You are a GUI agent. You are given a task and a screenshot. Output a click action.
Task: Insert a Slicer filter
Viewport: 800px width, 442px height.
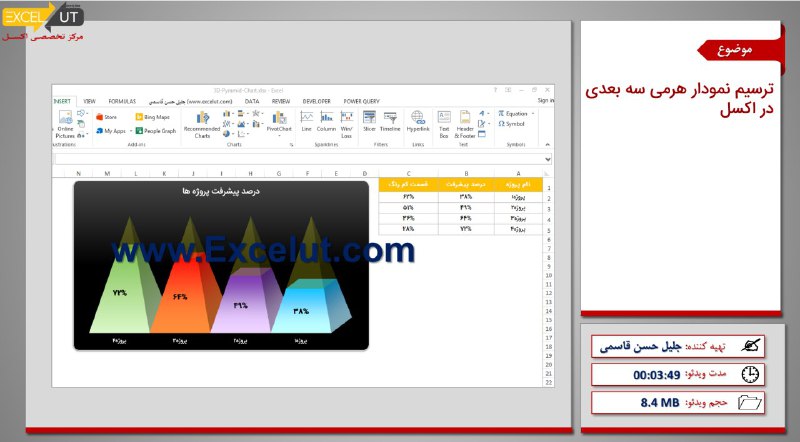tap(369, 122)
